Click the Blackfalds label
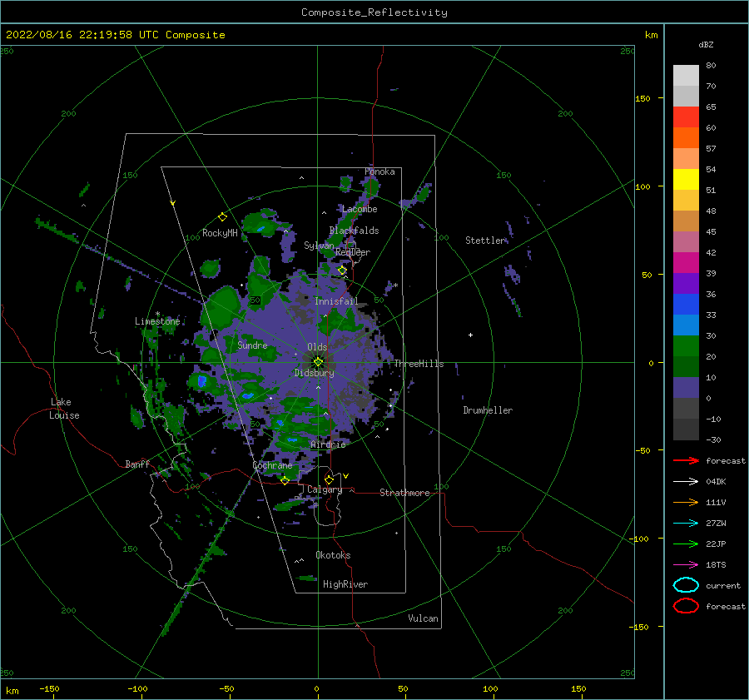The image size is (749, 700). coord(354,231)
